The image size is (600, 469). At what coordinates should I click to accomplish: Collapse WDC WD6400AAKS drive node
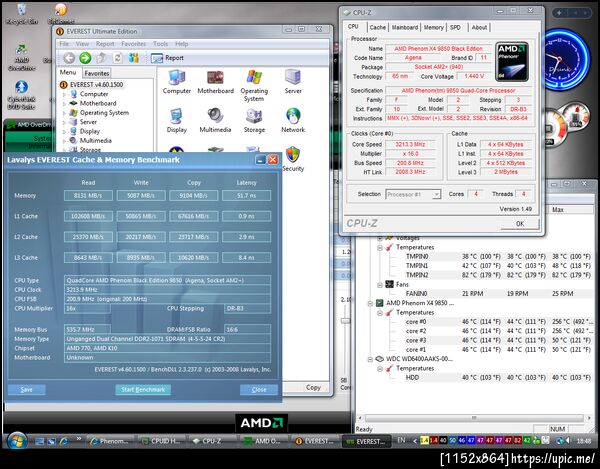coord(370,359)
